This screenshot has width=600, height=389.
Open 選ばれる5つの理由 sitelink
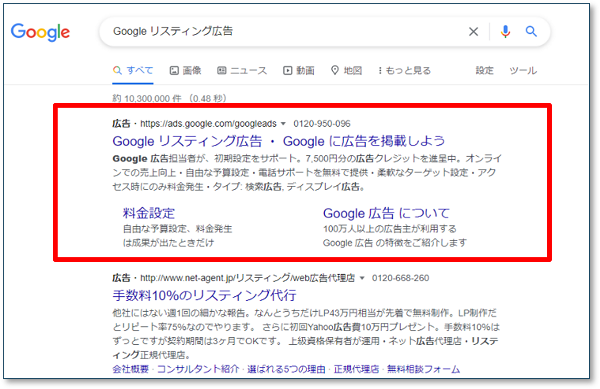[286, 369]
